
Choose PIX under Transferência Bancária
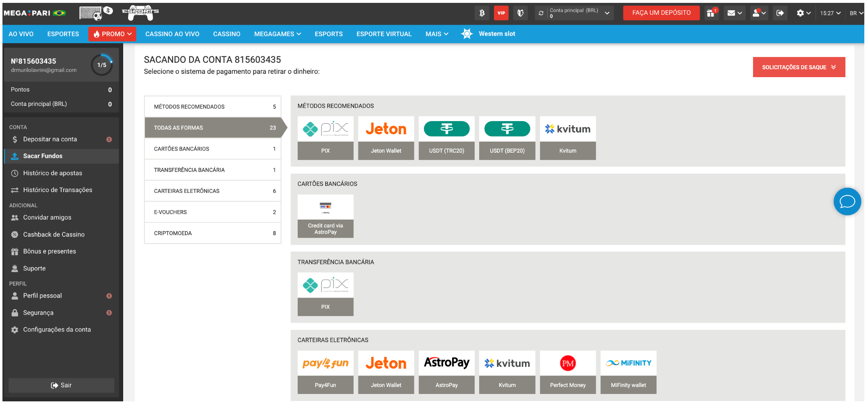pos(325,294)
